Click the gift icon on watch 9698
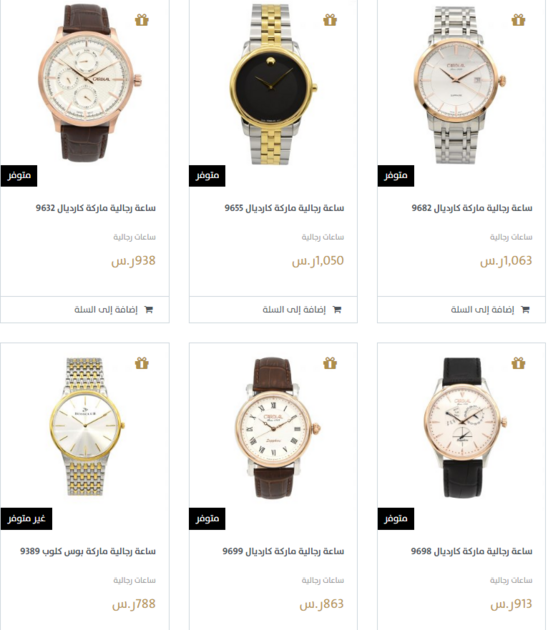 (x=518, y=363)
